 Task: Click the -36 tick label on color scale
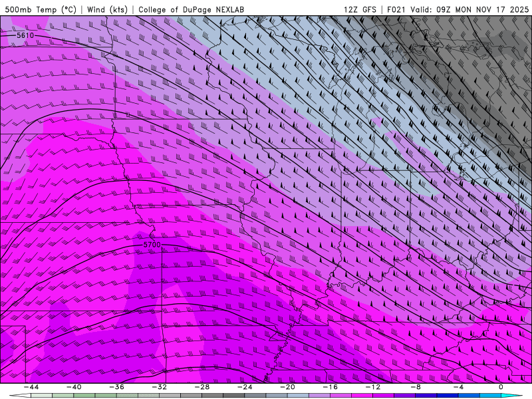[x=117, y=387]
